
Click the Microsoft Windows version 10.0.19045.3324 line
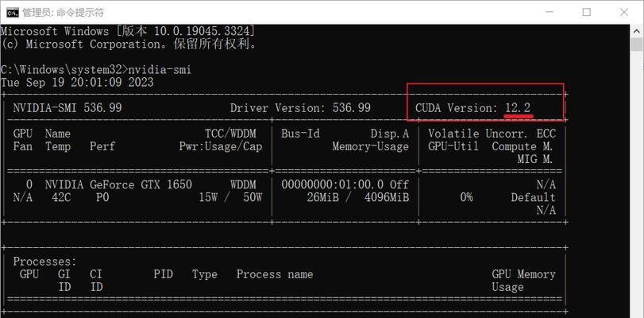pos(128,31)
